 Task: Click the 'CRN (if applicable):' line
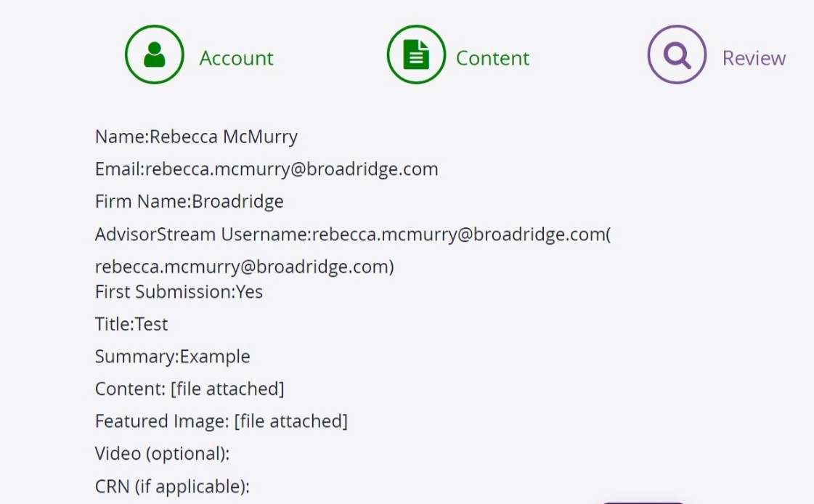pyautogui.click(x=172, y=487)
